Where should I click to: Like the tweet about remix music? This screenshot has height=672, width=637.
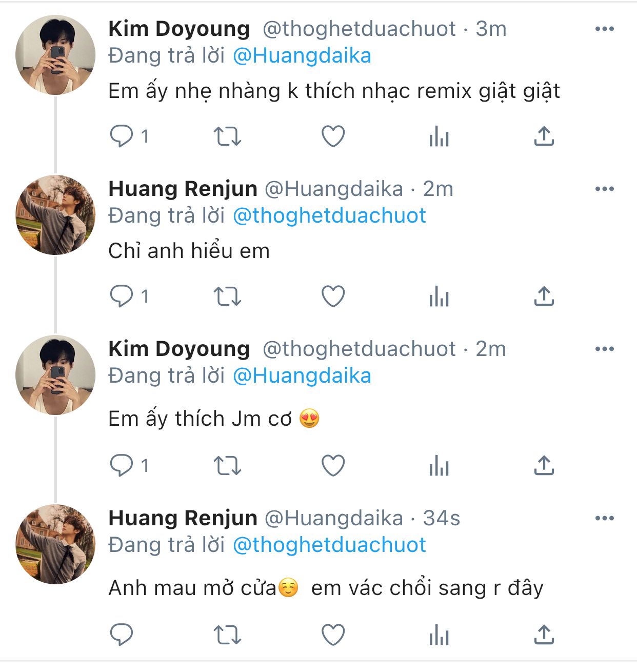(333, 136)
